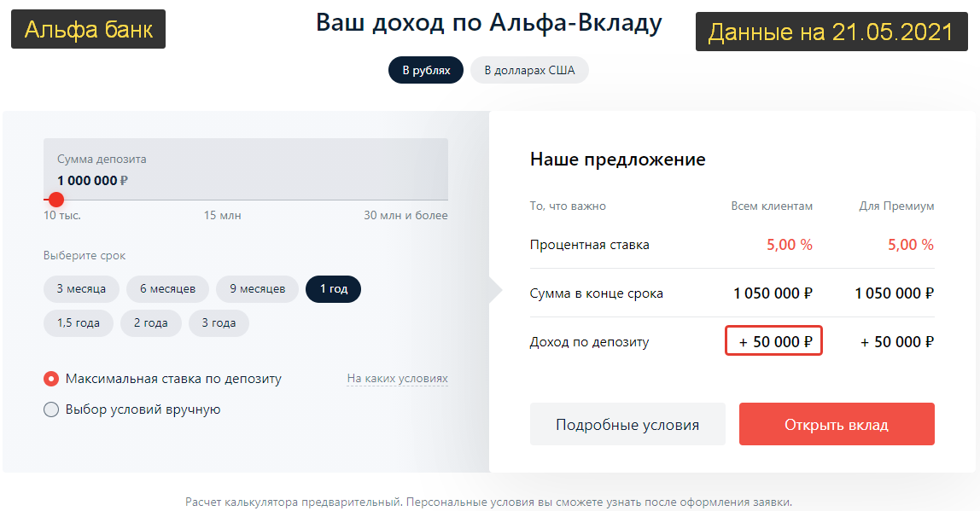Image resolution: width=980 pixels, height=511 pixels.
Task: Choose the "1,5 года" deposit term
Action: pyautogui.click(x=78, y=323)
